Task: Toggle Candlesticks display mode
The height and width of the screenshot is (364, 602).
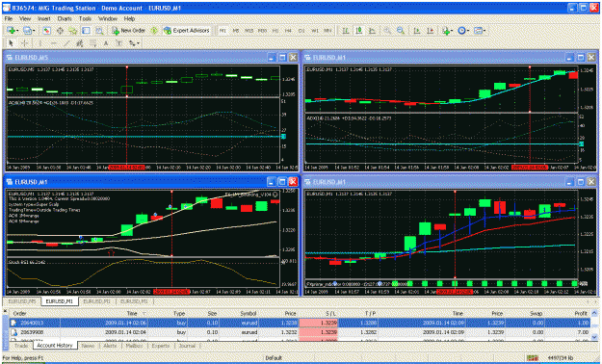Action: click(x=359, y=31)
